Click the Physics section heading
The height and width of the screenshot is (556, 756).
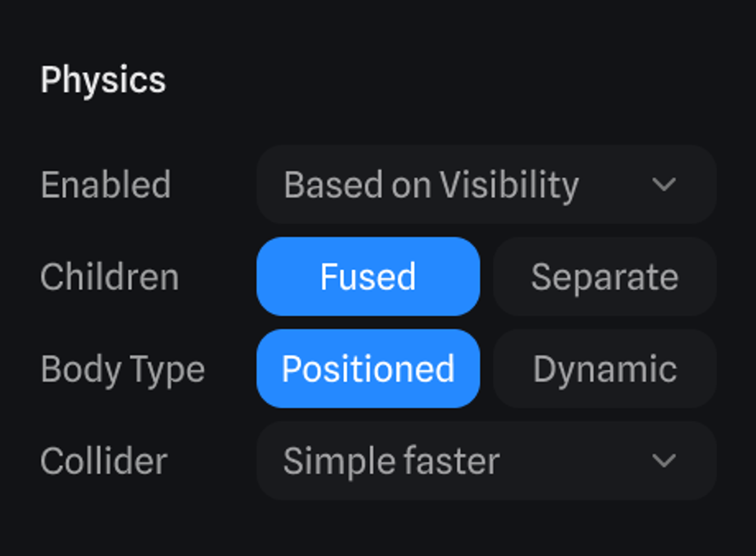103,80
